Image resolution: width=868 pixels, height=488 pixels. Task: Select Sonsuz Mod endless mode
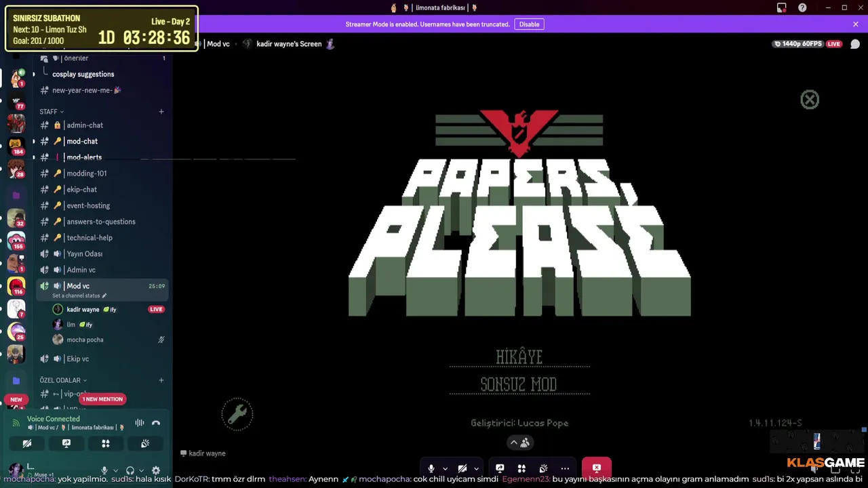click(x=519, y=384)
